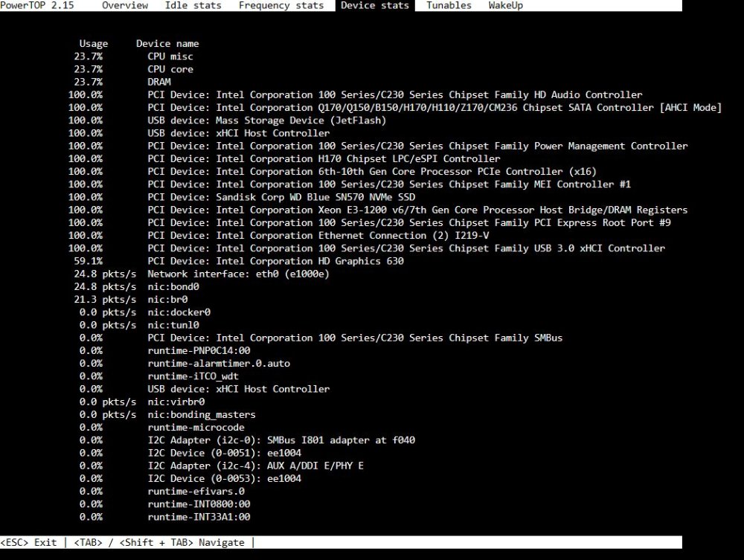Select the CPU core row
The width and height of the screenshot is (744, 560).
pyautogui.click(x=133, y=69)
